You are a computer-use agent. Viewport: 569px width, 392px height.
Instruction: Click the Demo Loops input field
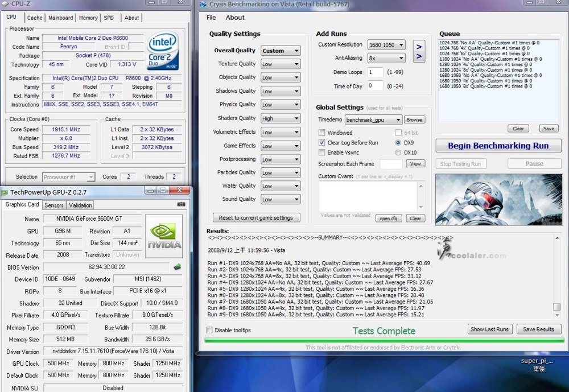point(375,72)
